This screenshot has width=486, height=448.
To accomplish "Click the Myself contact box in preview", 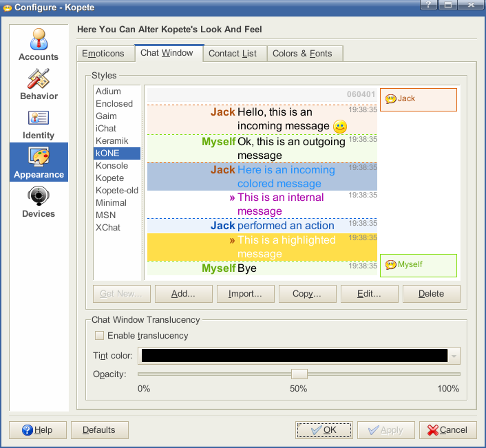I will pyautogui.click(x=419, y=266).
